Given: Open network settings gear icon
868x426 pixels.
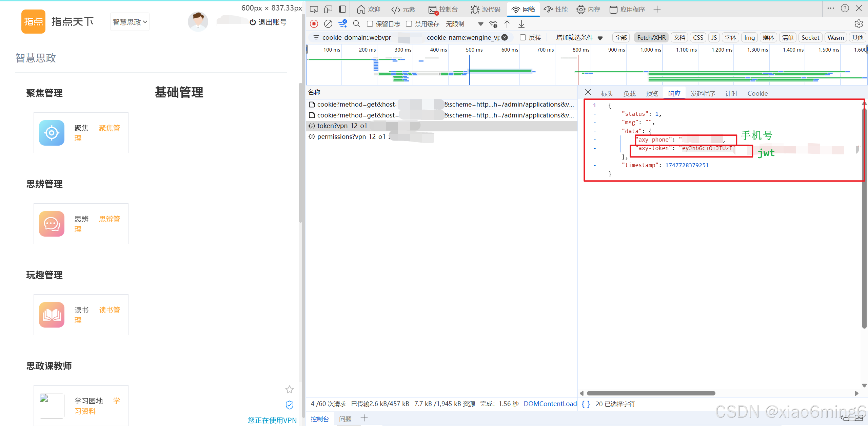Looking at the screenshot, I should click(859, 24).
